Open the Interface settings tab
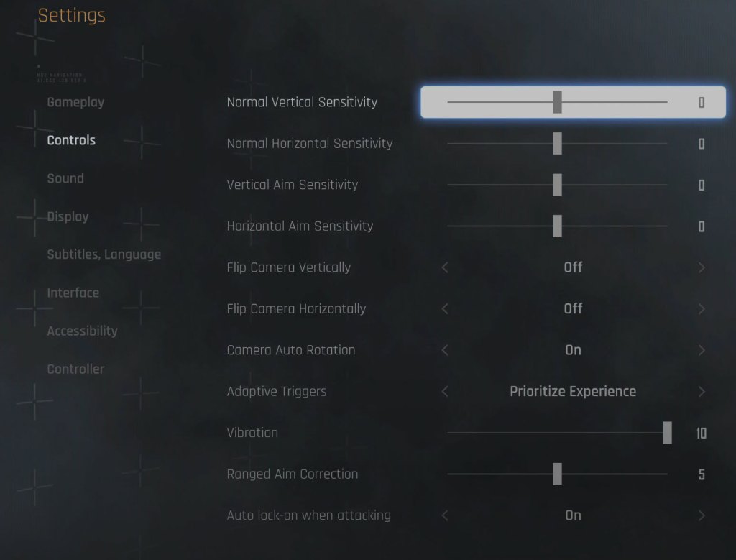The width and height of the screenshot is (736, 560). [73, 293]
